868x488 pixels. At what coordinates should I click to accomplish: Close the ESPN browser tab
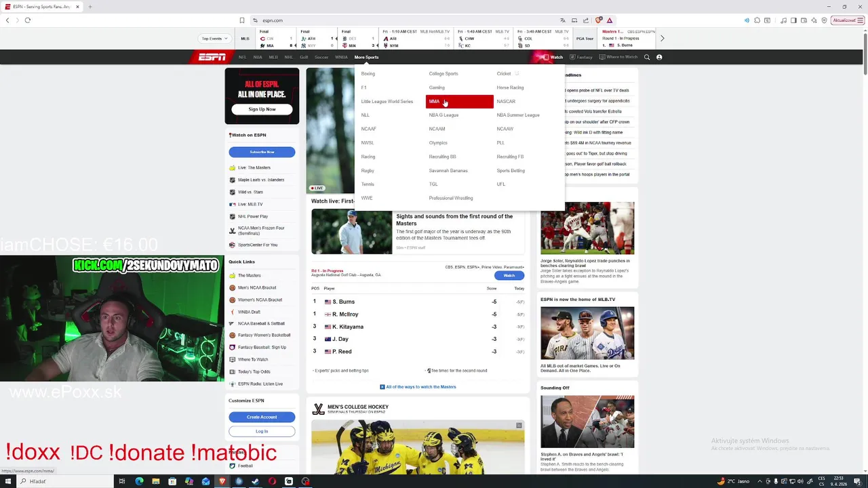(x=77, y=7)
